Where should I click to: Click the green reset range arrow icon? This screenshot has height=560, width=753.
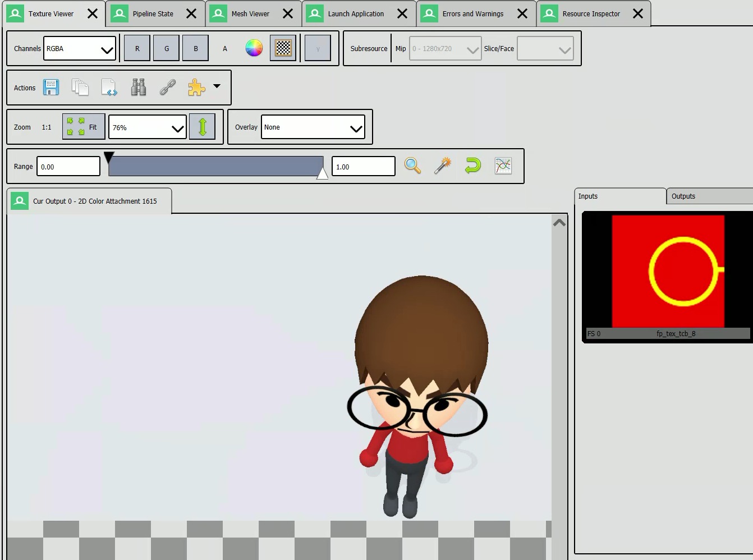click(473, 166)
